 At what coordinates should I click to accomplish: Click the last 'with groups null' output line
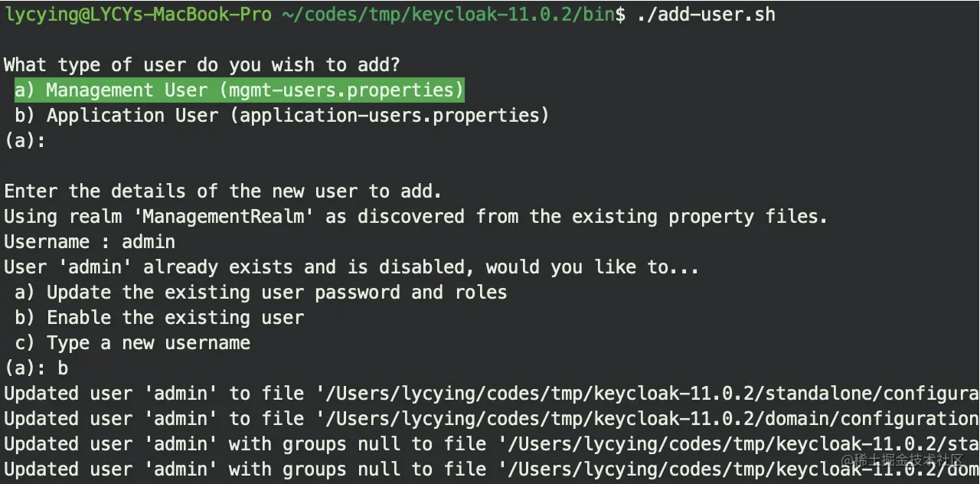click(413, 469)
